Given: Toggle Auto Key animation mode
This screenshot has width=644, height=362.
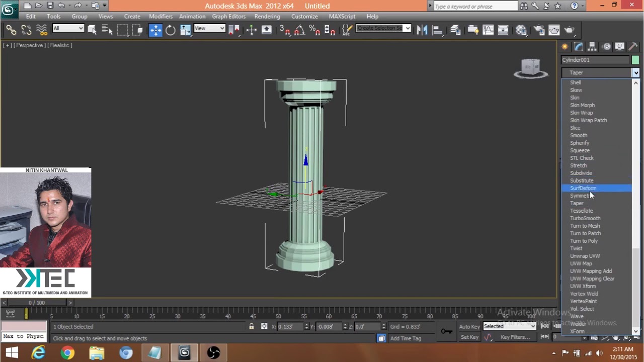Looking at the screenshot, I should (469, 326).
